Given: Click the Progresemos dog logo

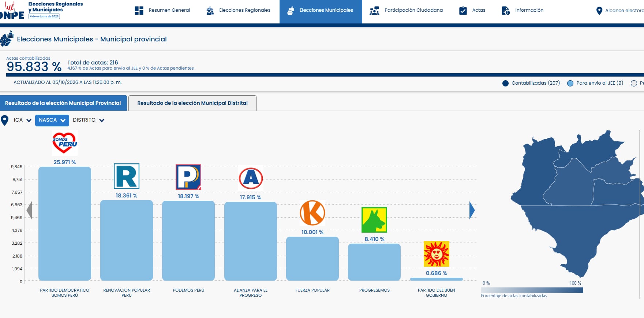Looking at the screenshot, I should click(374, 220).
